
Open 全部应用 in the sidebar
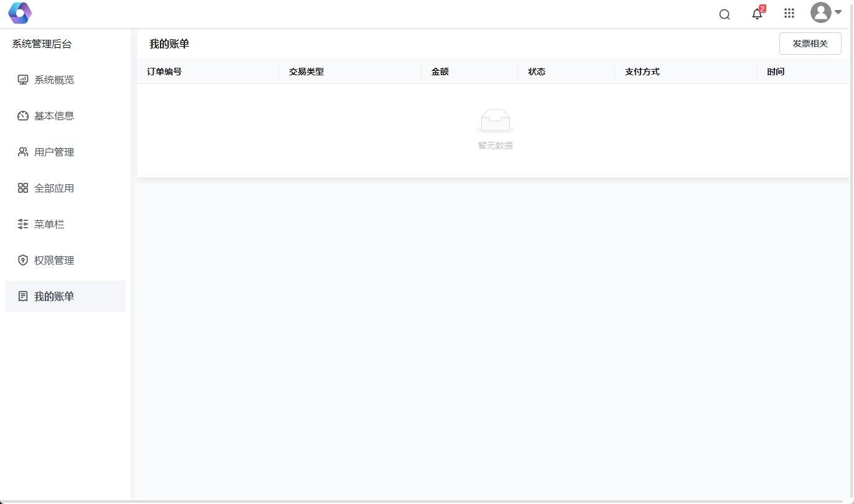tap(54, 188)
